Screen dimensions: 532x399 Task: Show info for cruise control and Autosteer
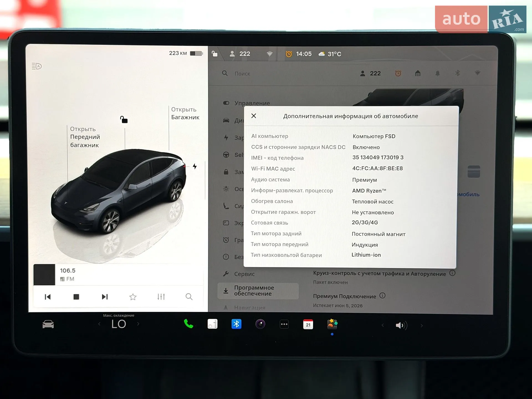pos(452,273)
